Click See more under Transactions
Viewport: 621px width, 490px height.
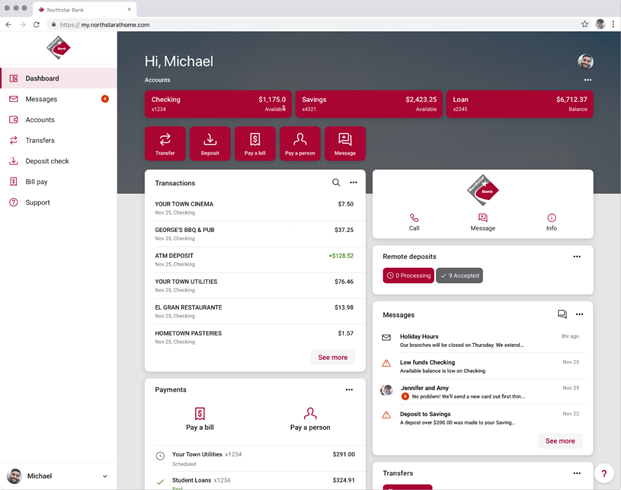click(333, 357)
